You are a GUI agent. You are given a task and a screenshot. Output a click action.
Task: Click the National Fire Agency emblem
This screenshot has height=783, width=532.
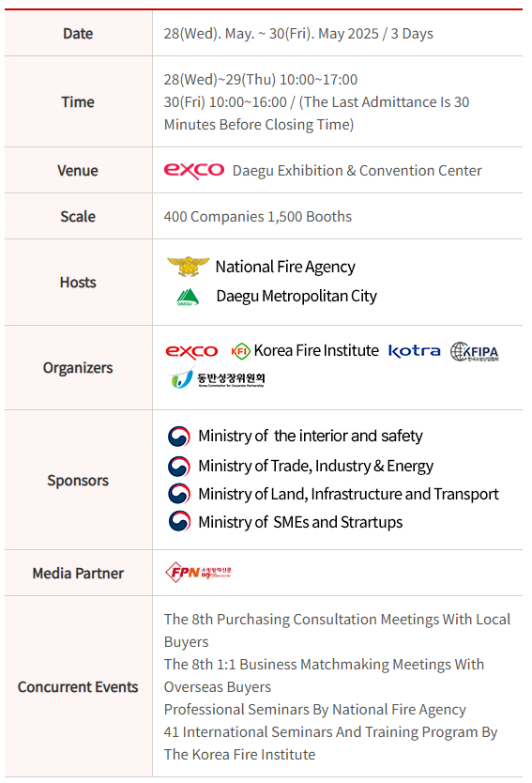pos(188,266)
